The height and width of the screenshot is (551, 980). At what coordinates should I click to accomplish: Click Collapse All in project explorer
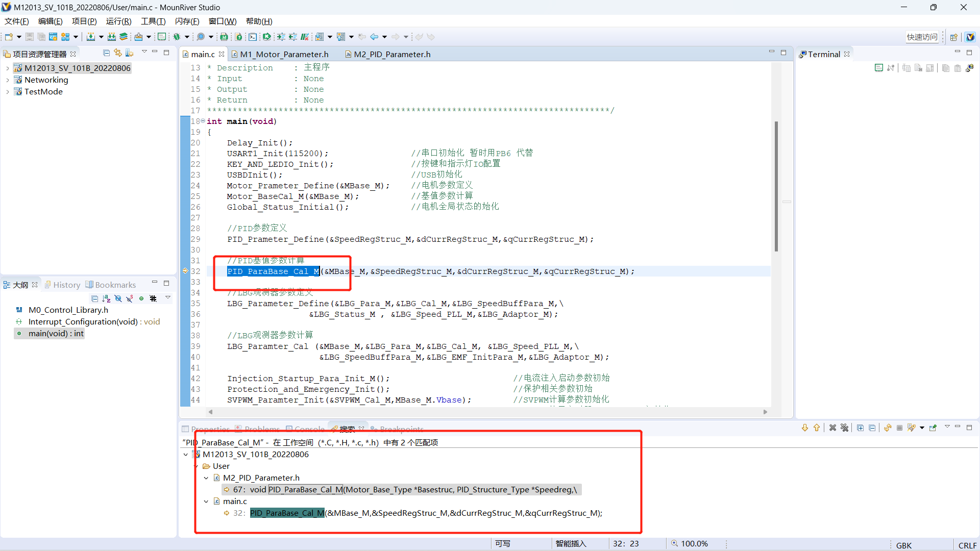click(x=106, y=53)
